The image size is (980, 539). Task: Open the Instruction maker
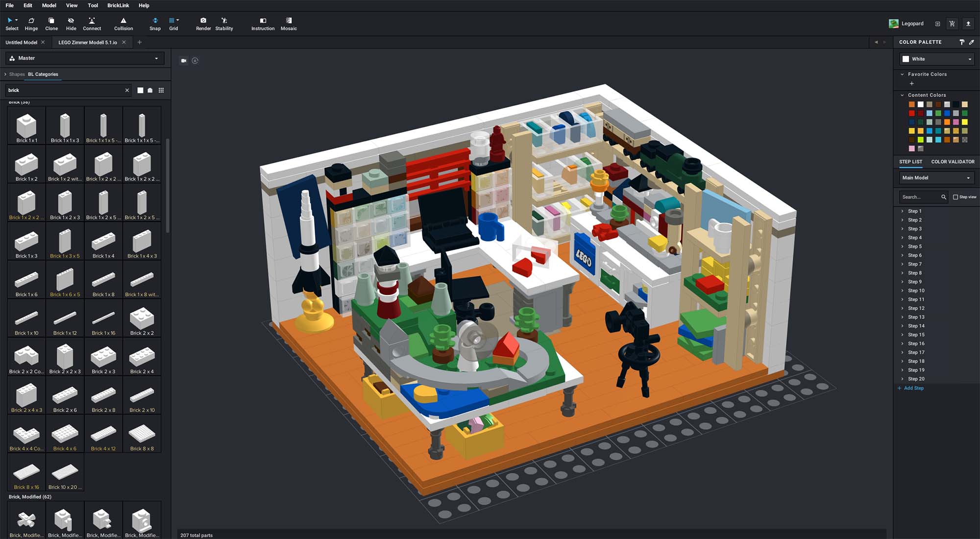(263, 24)
